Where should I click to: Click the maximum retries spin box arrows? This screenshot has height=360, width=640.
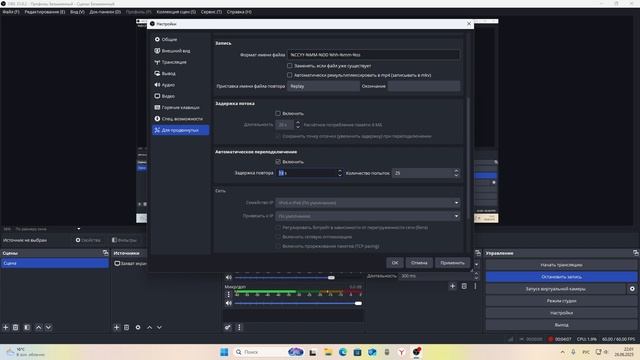456,173
